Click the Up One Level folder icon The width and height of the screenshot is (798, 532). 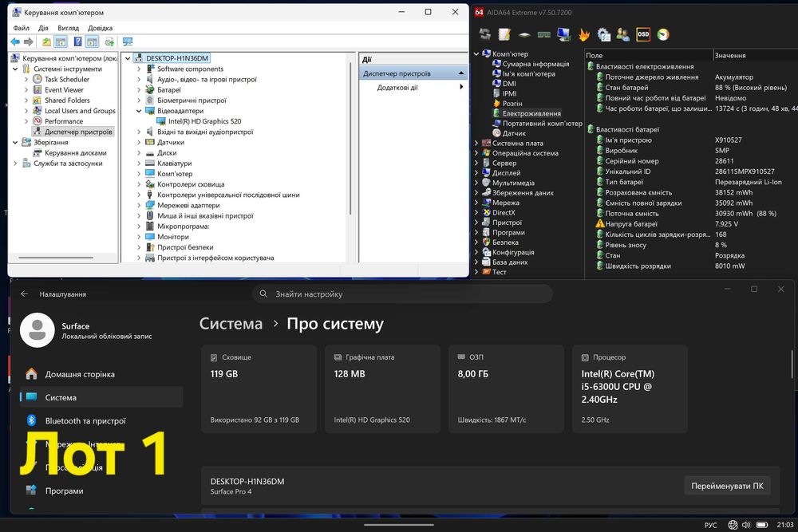coord(46,41)
